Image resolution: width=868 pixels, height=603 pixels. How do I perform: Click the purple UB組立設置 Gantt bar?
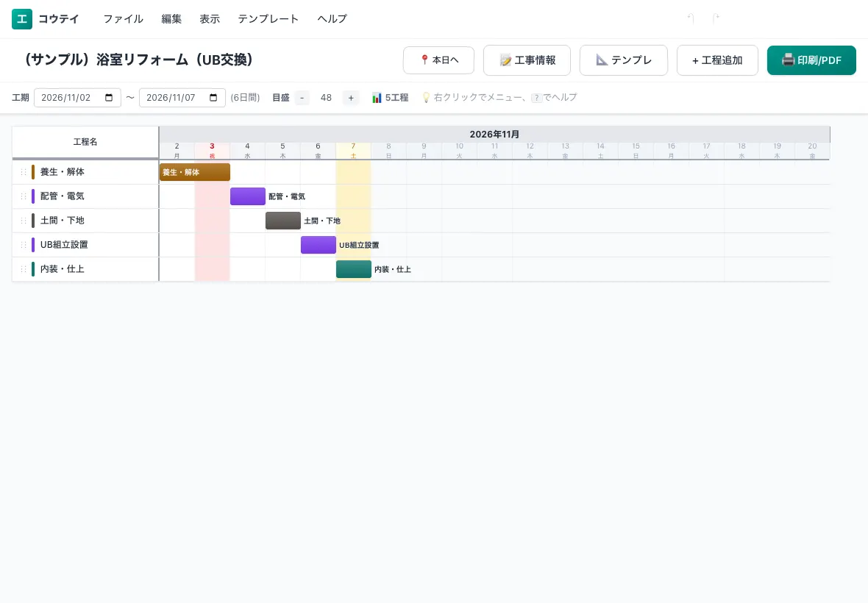(319, 245)
